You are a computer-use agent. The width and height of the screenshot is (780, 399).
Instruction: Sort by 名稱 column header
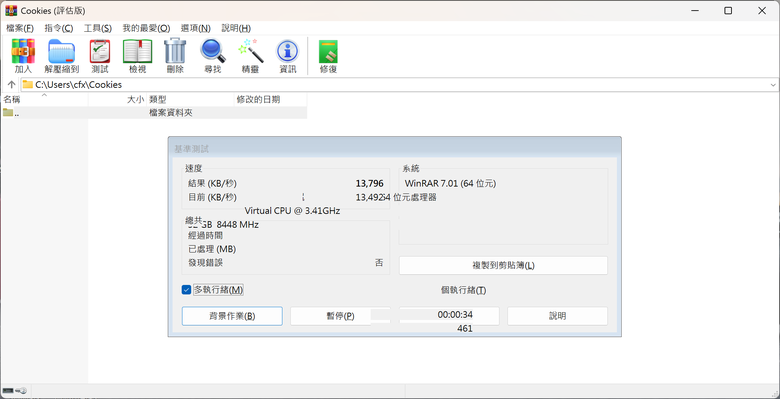[44, 100]
